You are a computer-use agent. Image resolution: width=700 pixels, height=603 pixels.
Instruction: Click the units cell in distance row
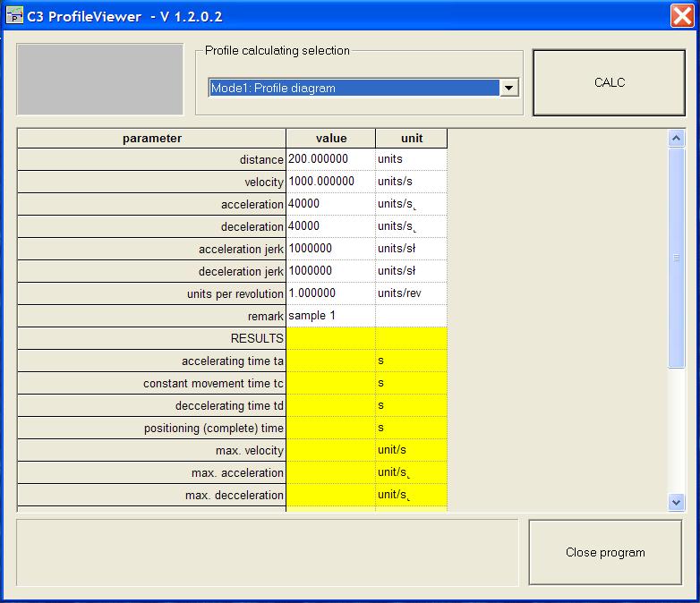tap(412, 159)
